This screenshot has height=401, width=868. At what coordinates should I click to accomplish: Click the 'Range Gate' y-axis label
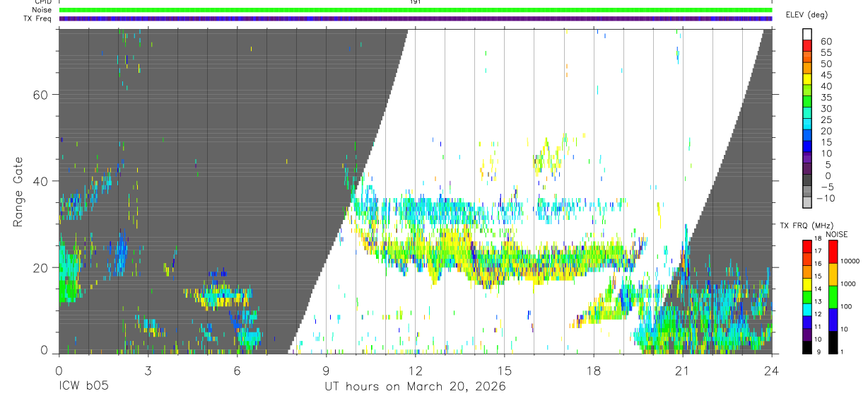click(19, 192)
